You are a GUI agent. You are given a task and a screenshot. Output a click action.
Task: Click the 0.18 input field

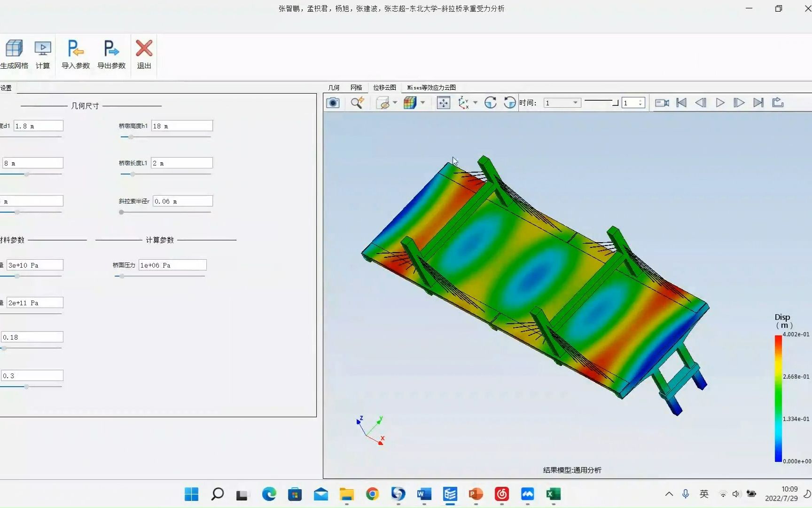click(x=32, y=337)
